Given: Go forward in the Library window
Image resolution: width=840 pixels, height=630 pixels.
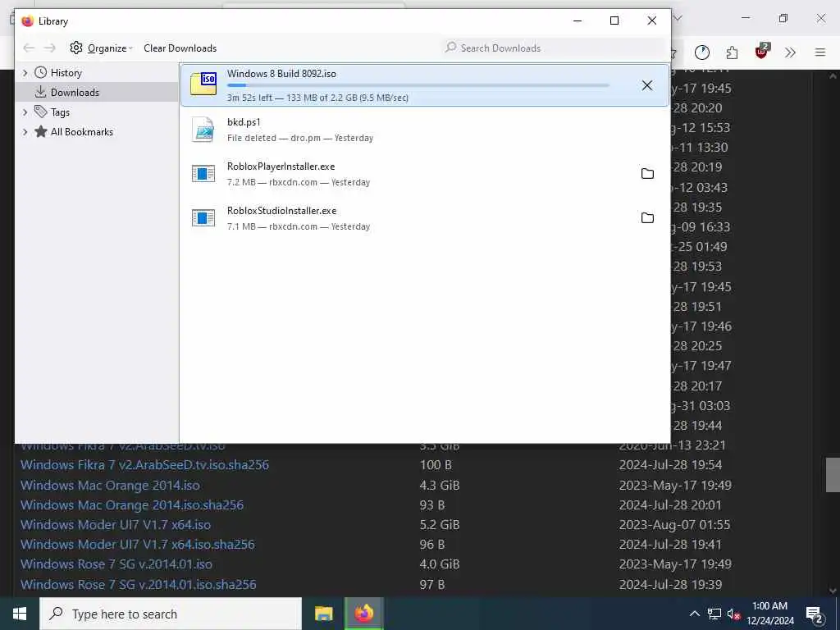Looking at the screenshot, I should 50,48.
